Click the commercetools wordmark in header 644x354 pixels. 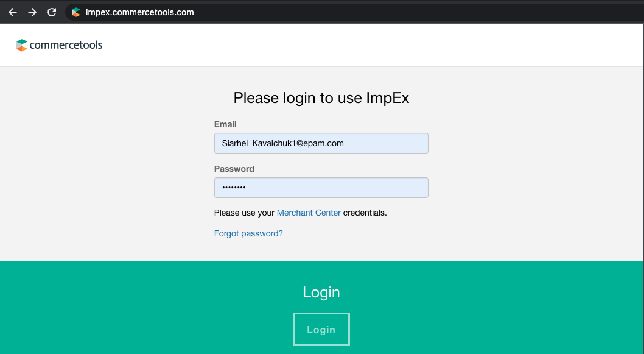[66, 45]
